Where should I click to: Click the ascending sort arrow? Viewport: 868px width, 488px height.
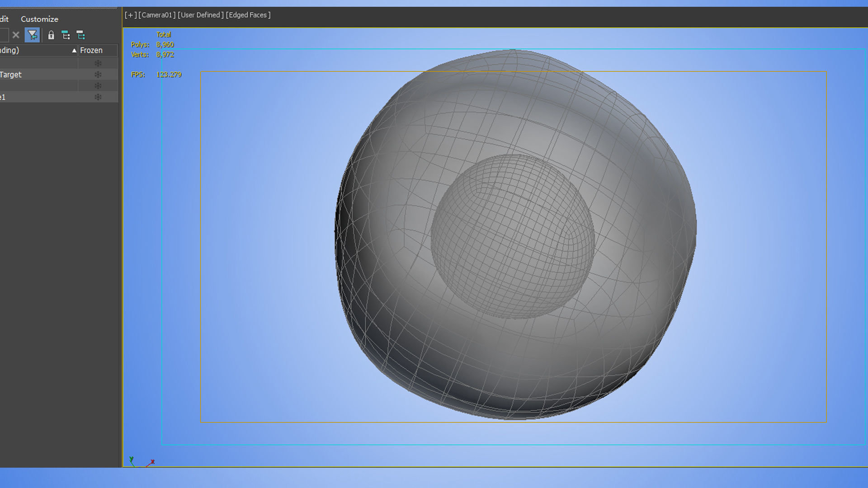pyautogui.click(x=74, y=51)
